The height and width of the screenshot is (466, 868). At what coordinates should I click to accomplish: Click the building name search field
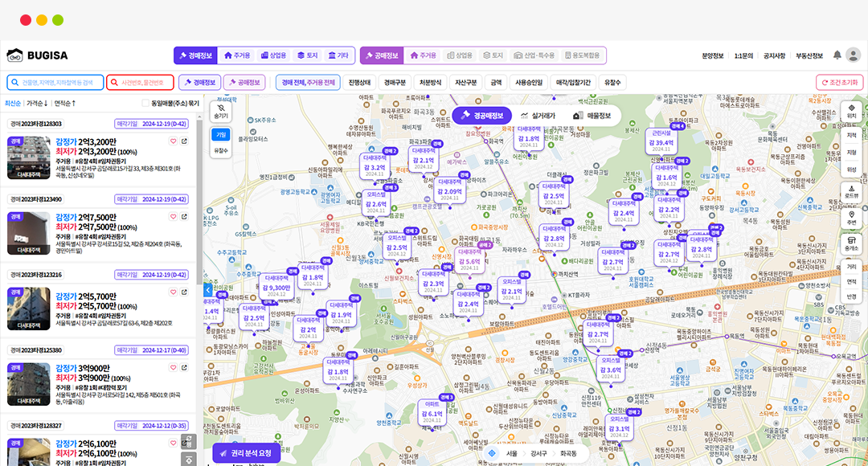[55, 82]
